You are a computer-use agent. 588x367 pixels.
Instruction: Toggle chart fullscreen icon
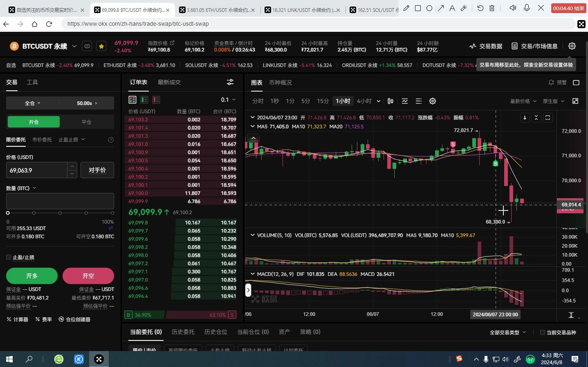(x=575, y=101)
